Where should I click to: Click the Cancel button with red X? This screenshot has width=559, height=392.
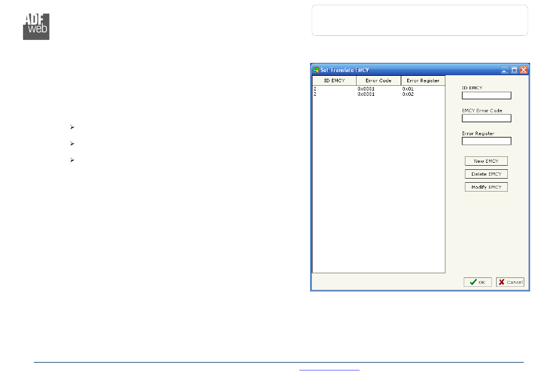(510, 282)
